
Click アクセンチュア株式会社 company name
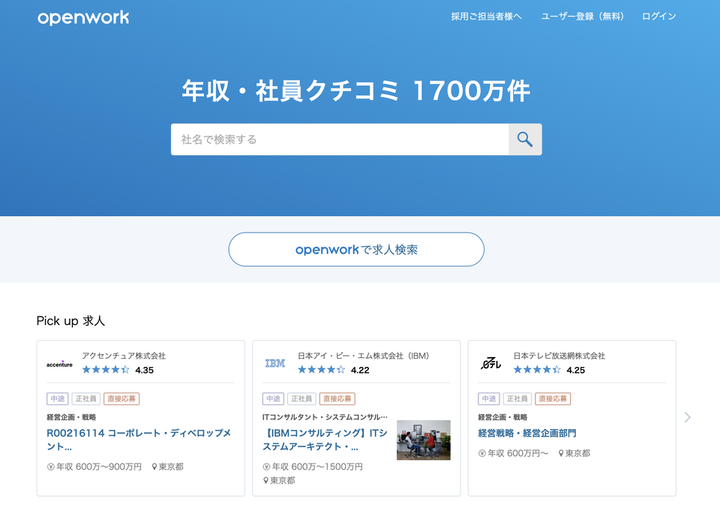tap(124, 355)
